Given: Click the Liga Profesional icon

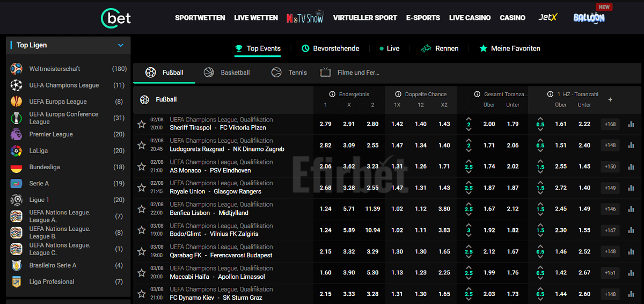Looking at the screenshot, I should click(17, 281).
